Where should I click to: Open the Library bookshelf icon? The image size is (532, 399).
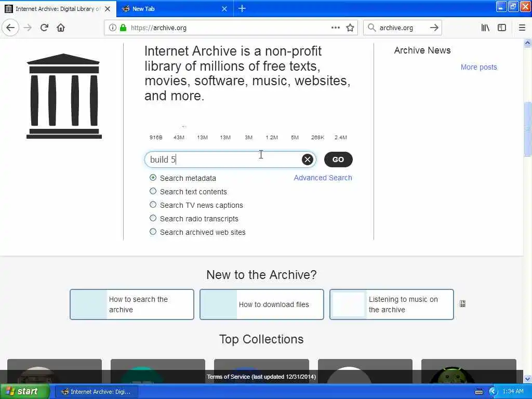click(x=485, y=28)
